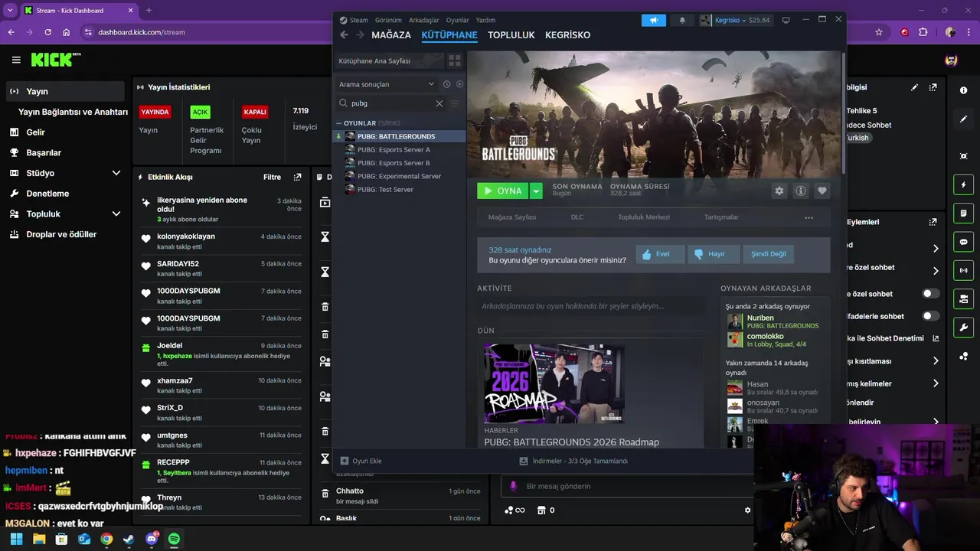Switch to TOPLULUK tab in Steam

(511, 35)
